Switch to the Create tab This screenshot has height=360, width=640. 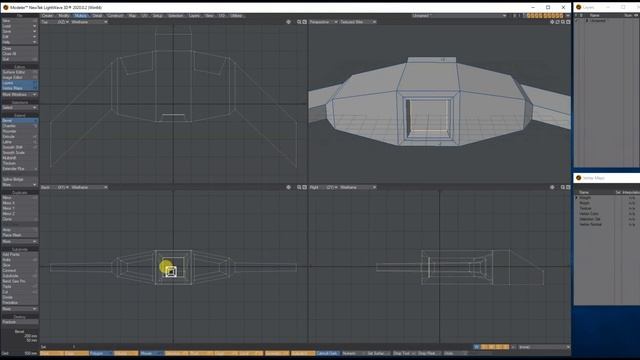[x=47, y=16]
